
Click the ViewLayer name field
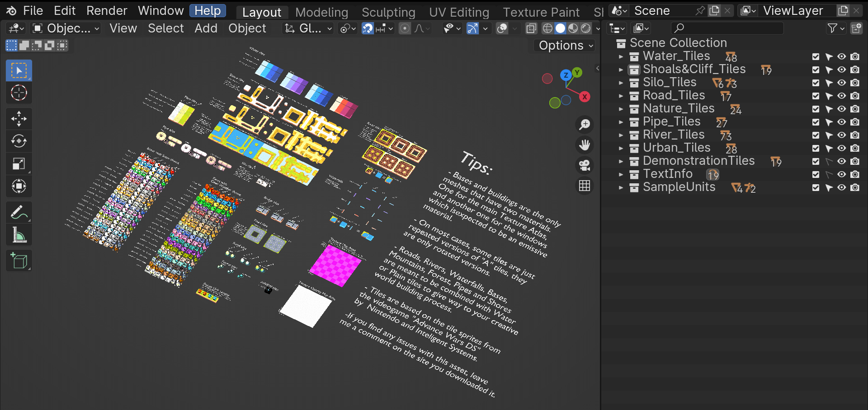[x=797, y=10]
